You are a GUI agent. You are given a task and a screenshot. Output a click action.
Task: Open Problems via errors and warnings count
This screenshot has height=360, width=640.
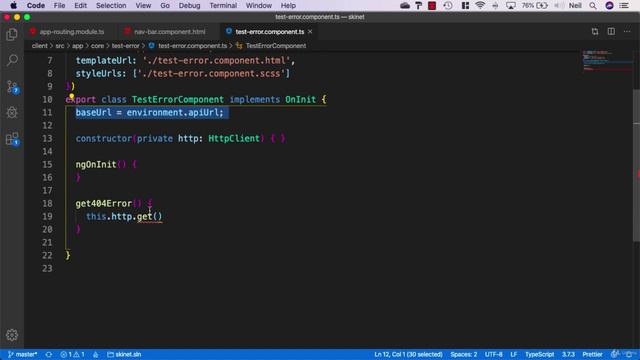[72, 354]
